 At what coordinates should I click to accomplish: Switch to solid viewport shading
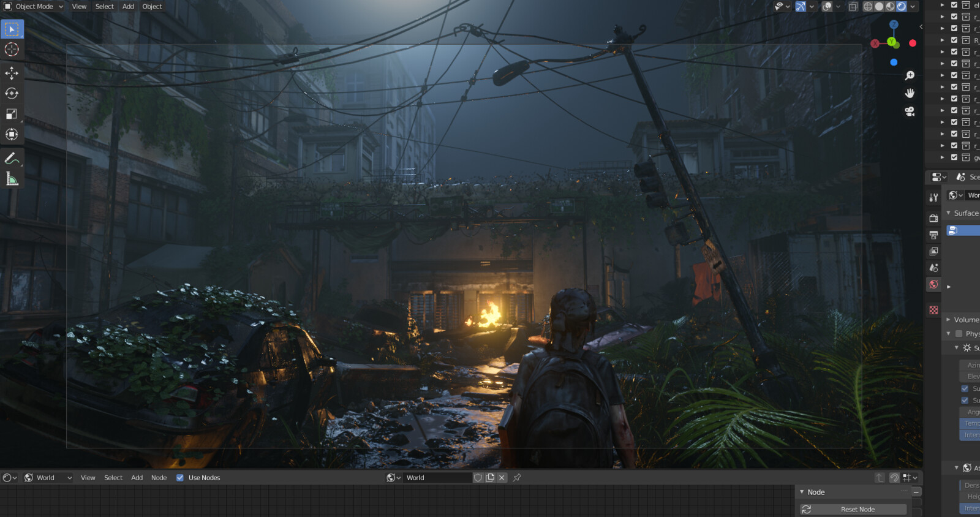coord(879,7)
